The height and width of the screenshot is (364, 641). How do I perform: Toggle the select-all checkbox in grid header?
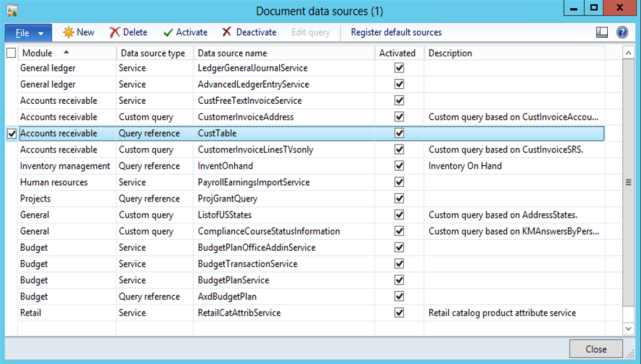(11, 54)
